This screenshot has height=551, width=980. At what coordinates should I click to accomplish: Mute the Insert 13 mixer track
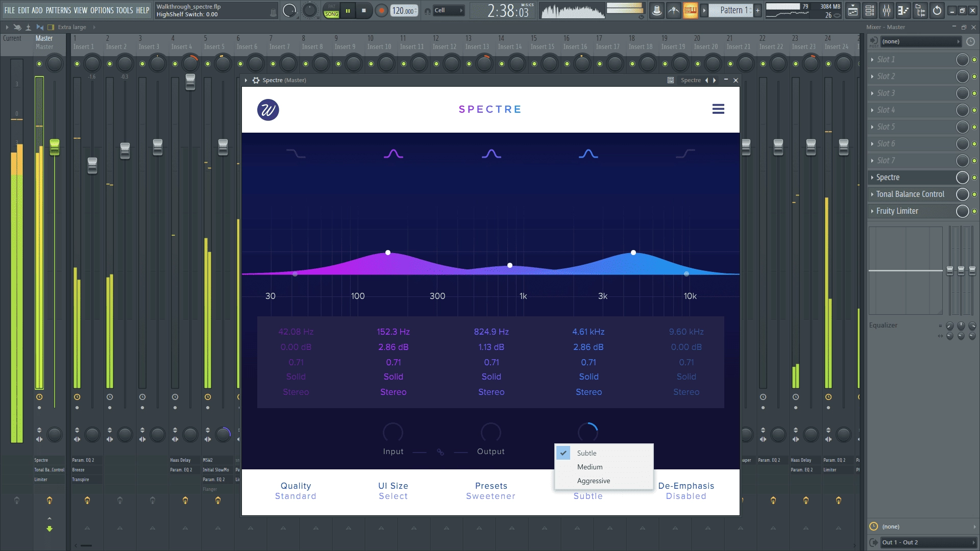pyautogui.click(x=469, y=64)
